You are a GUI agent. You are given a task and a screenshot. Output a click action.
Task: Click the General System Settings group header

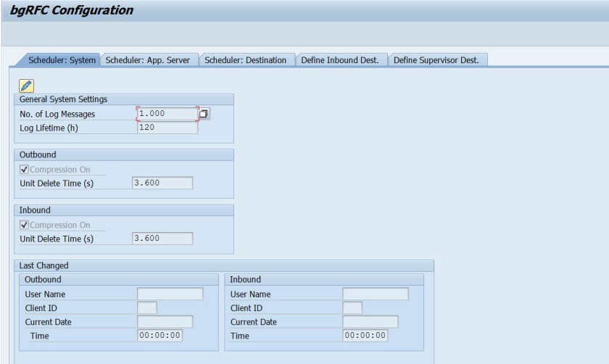pyautogui.click(x=124, y=99)
